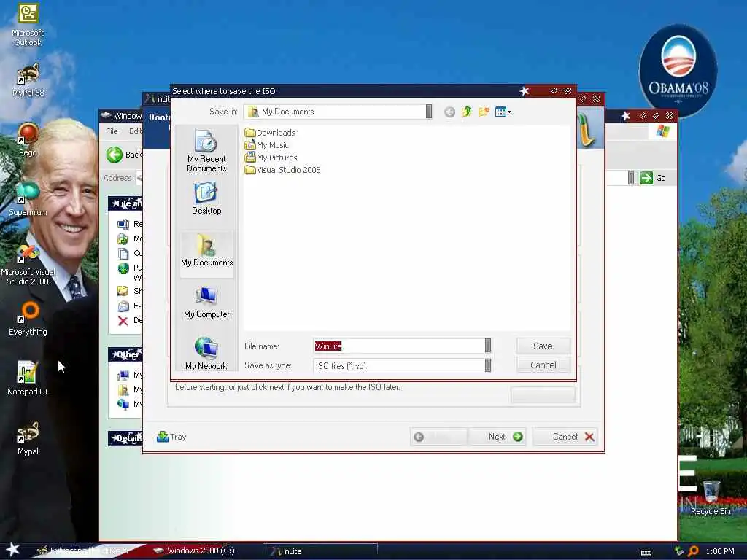Open Pego desktop shortcut
Viewport: 747px width, 560px height.
pyautogui.click(x=28, y=139)
